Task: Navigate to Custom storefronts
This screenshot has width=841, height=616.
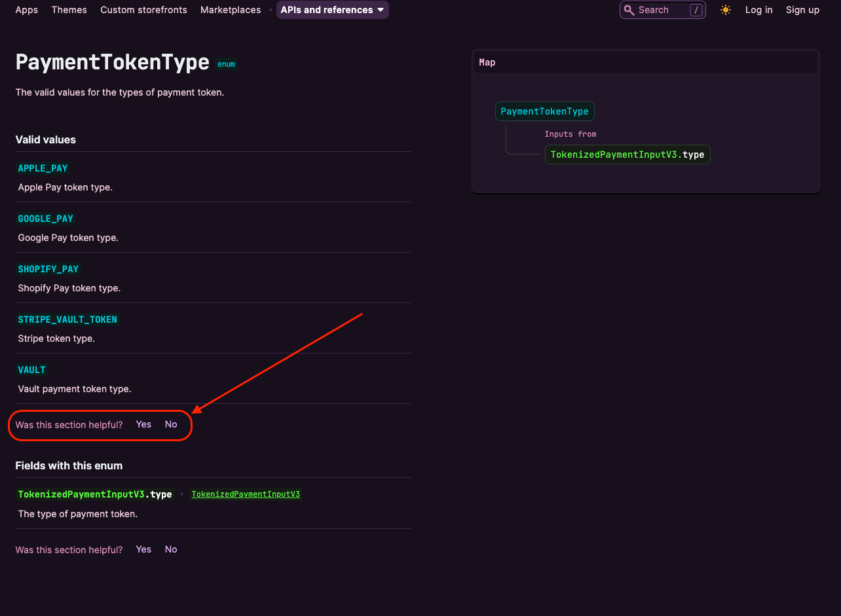Action: 143,10
